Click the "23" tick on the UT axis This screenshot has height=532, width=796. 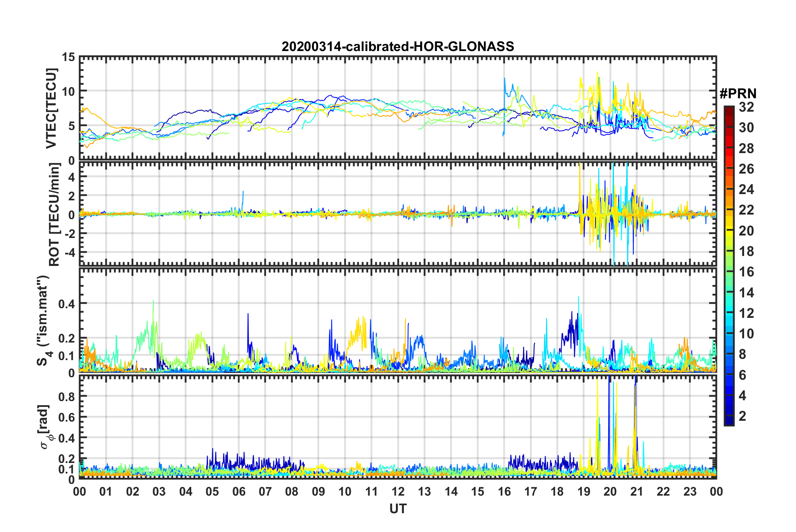[690, 491]
